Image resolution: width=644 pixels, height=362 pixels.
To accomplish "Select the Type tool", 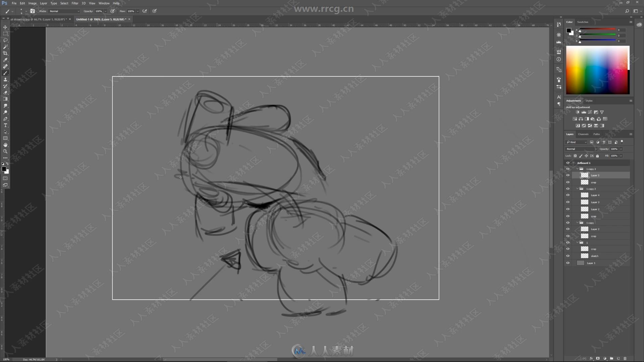I will 5,125.
